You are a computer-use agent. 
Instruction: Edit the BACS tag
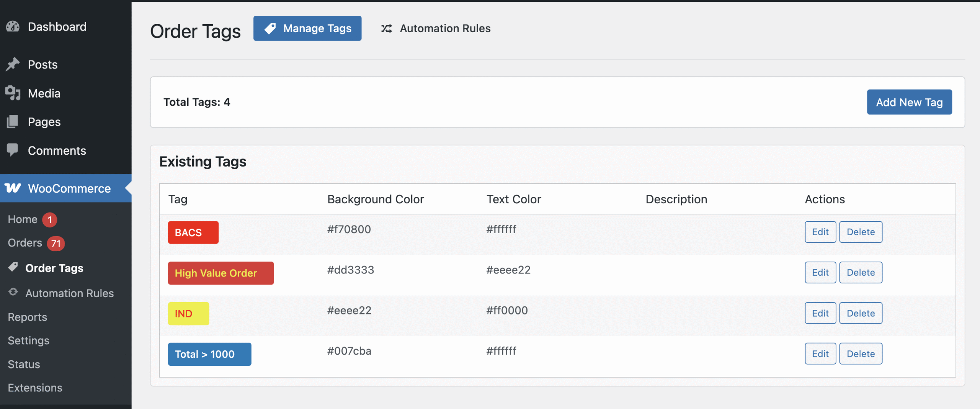click(x=820, y=232)
